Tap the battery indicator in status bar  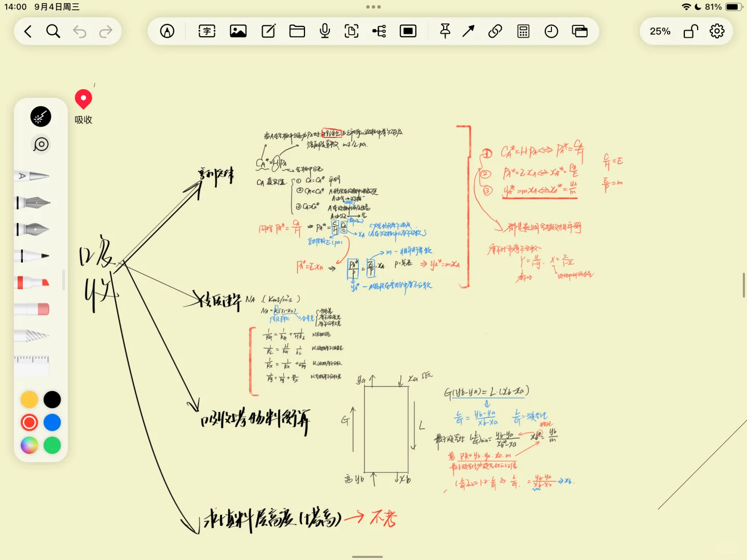734,7
